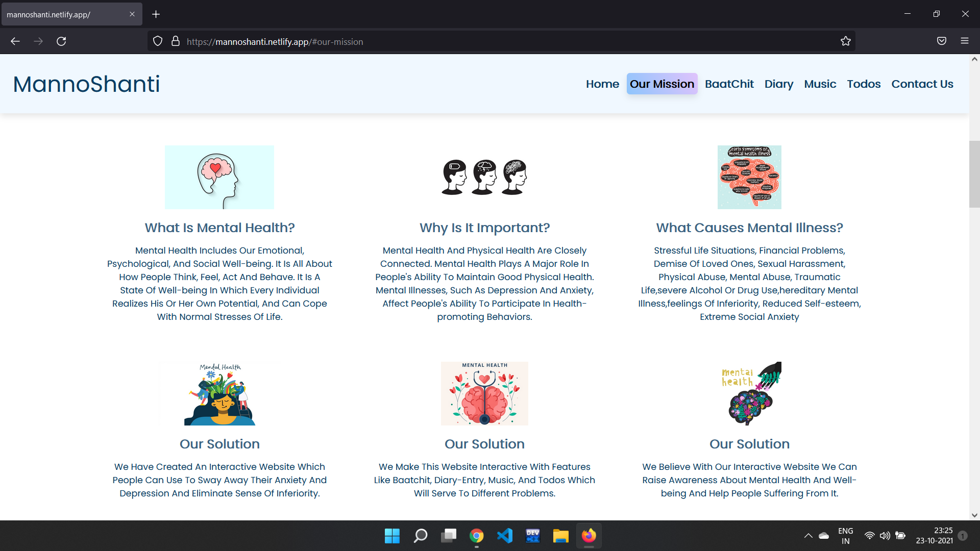Viewport: 980px width, 551px height.
Task: Click the Save to Pocket icon
Action: click(x=942, y=41)
